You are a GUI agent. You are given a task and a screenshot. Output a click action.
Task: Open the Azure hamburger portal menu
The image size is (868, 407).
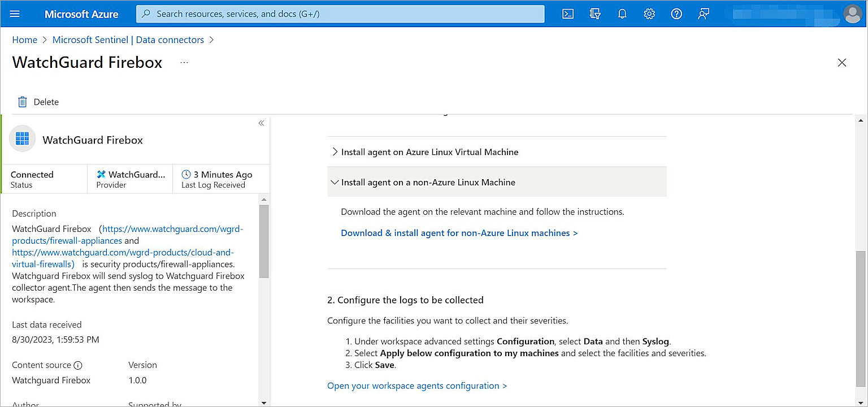(15, 14)
